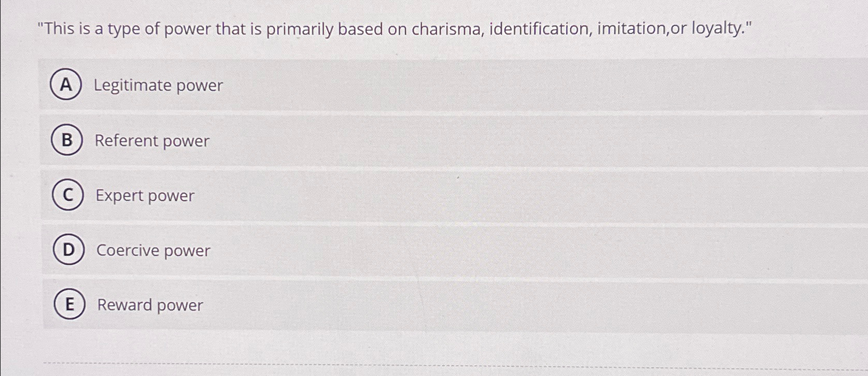Click the Coercive power answer row
Viewport: 868px width, 376px height.
point(361,251)
